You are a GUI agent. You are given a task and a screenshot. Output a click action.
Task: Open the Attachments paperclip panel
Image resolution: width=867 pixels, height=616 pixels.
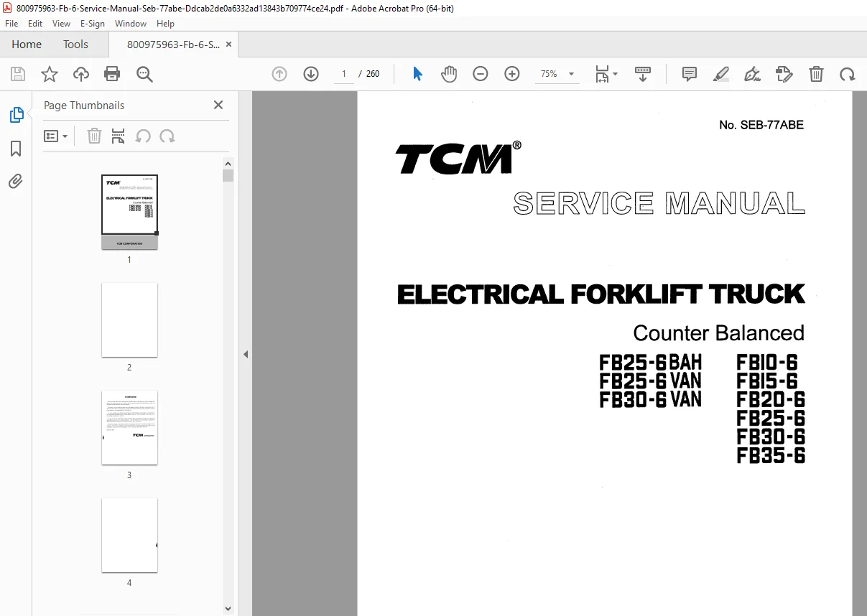tap(16, 182)
